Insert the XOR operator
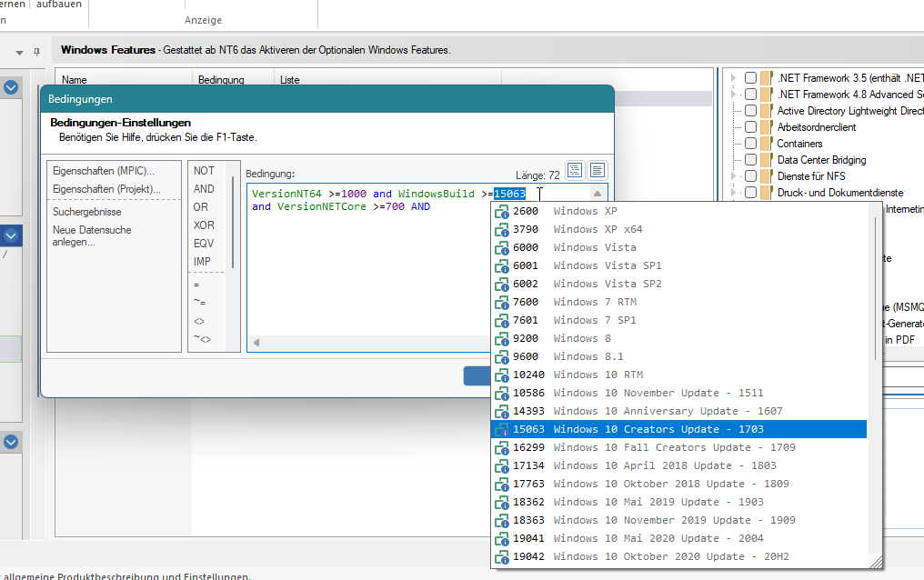Viewport: 924px width, 580px height. point(204,225)
